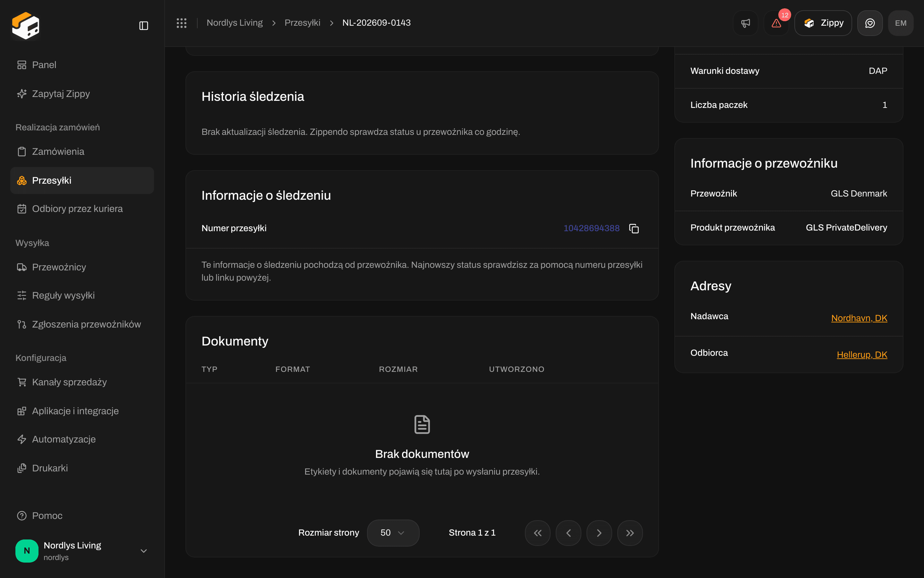Click the FORMAT column header
Screen dimensions: 924x578
click(x=293, y=369)
